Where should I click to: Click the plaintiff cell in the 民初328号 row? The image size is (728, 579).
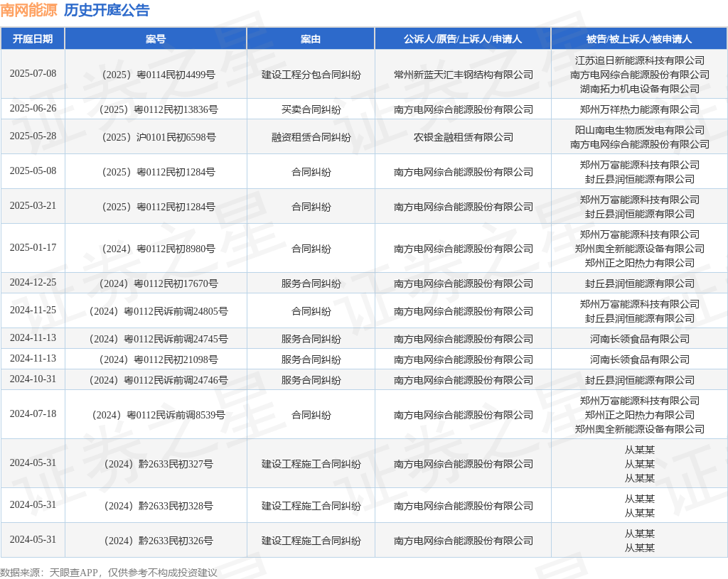(x=464, y=506)
